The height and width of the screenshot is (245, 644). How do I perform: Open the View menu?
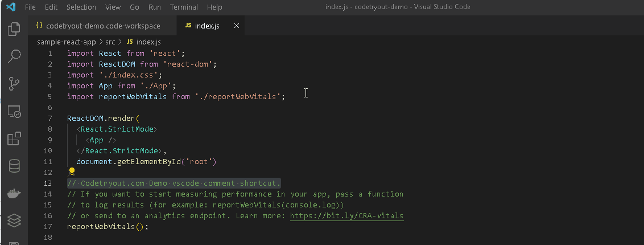113,7
